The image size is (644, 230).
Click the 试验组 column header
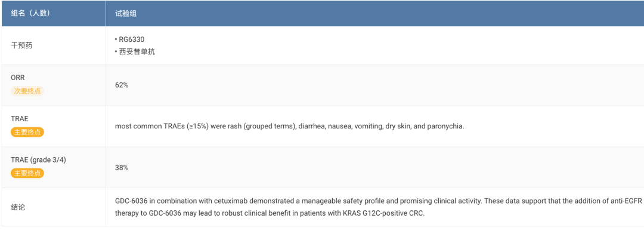coord(126,14)
